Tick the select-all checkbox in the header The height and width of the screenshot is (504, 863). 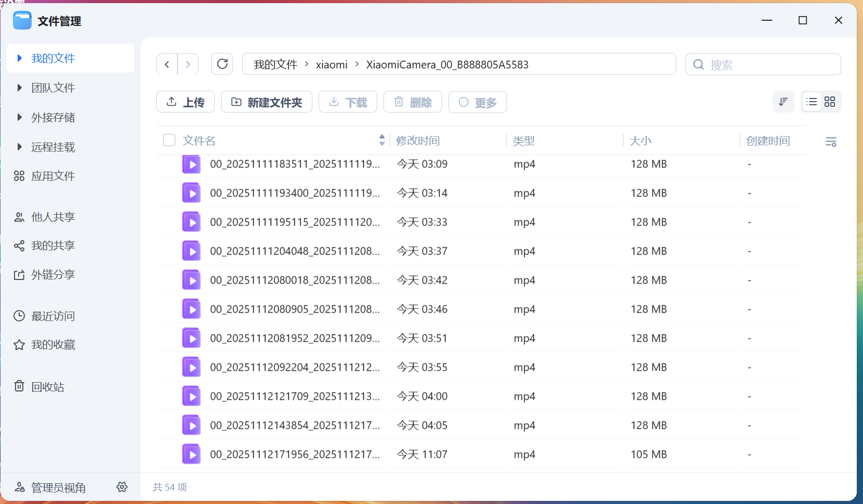coord(169,140)
